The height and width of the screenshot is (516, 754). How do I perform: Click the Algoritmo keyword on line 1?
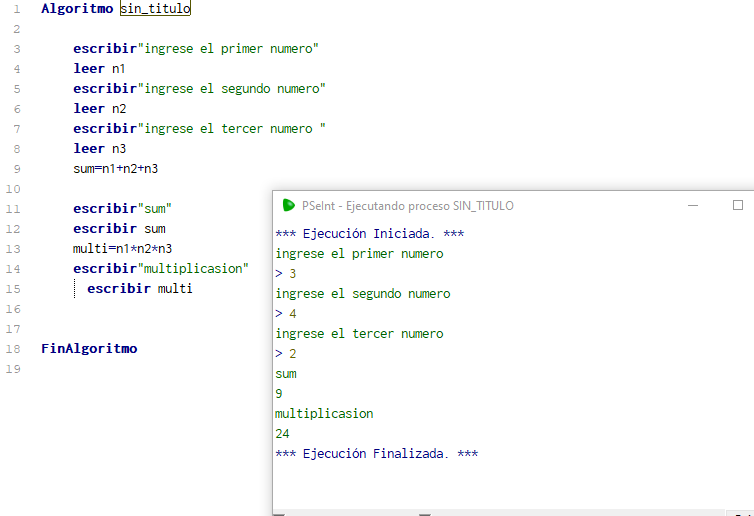pyautogui.click(x=77, y=9)
